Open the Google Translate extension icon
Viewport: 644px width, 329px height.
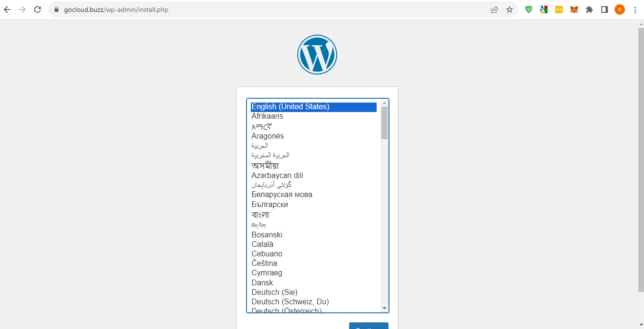click(x=544, y=9)
